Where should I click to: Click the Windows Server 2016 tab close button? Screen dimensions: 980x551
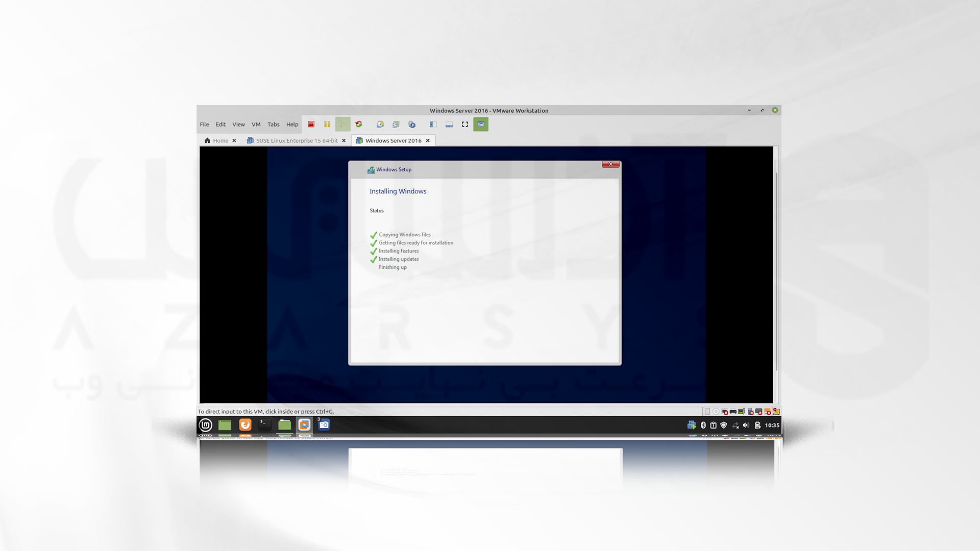[x=428, y=140]
